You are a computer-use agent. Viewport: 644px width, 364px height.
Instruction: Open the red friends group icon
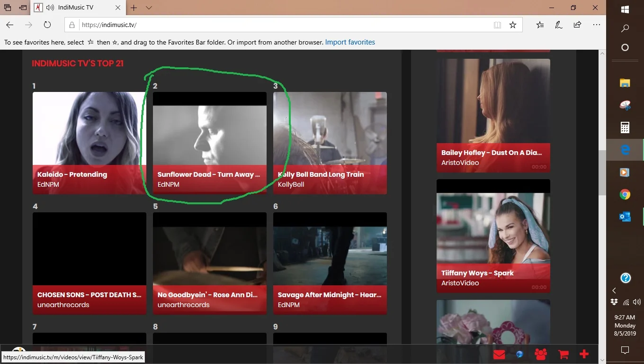[x=541, y=354]
